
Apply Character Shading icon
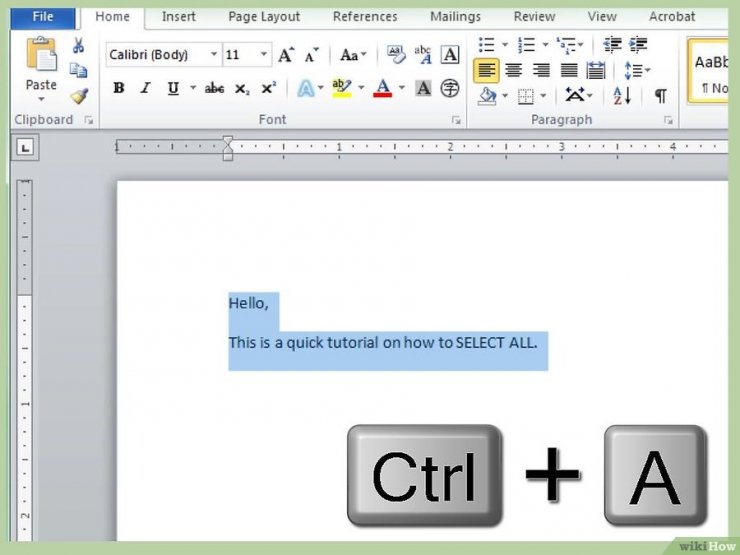(x=423, y=88)
